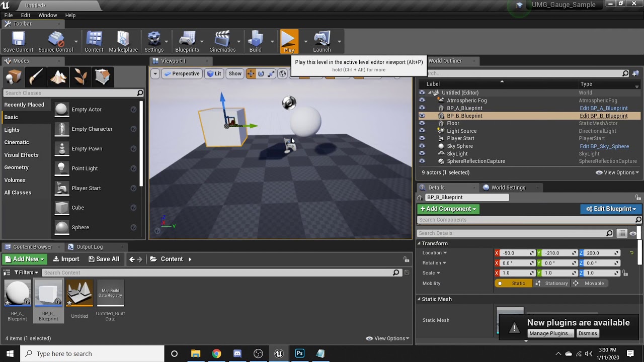644x362 pixels.
Task: Click the Save All button
Action: point(104,259)
